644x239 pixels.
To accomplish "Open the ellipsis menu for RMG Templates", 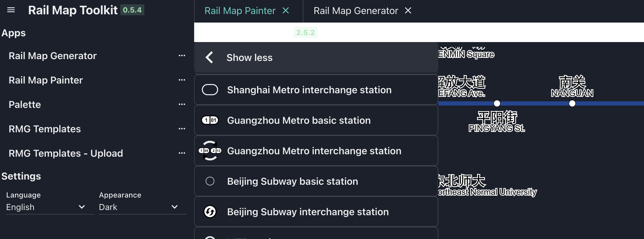I will tap(182, 128).
